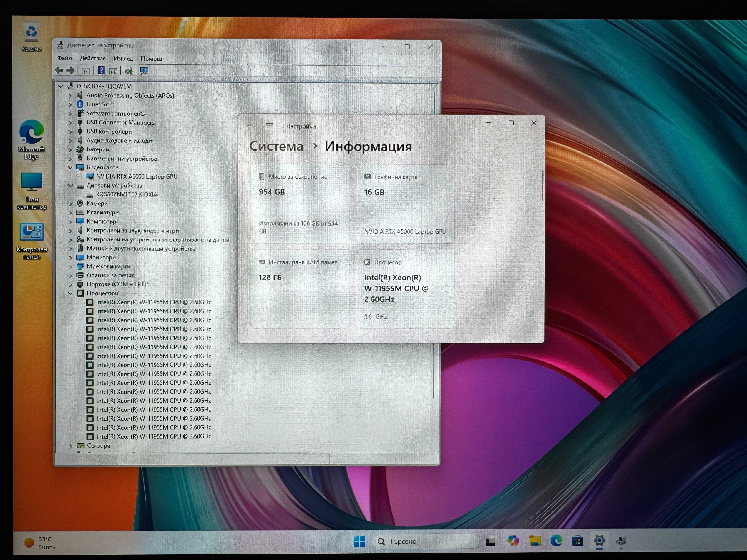Viewport: 747px width, 560px height.
Task: Open Microsoft Edge from the taskbar
Action: [556, 541]
